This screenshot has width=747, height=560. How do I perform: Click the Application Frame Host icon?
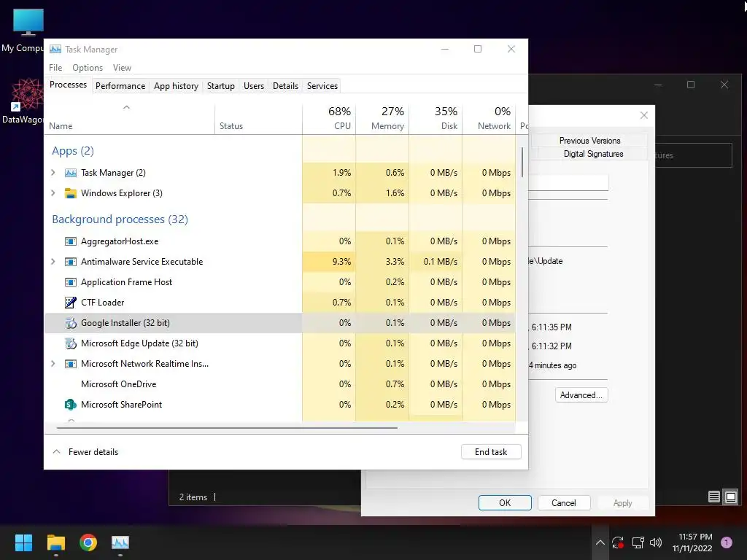[x=71, y=282]
